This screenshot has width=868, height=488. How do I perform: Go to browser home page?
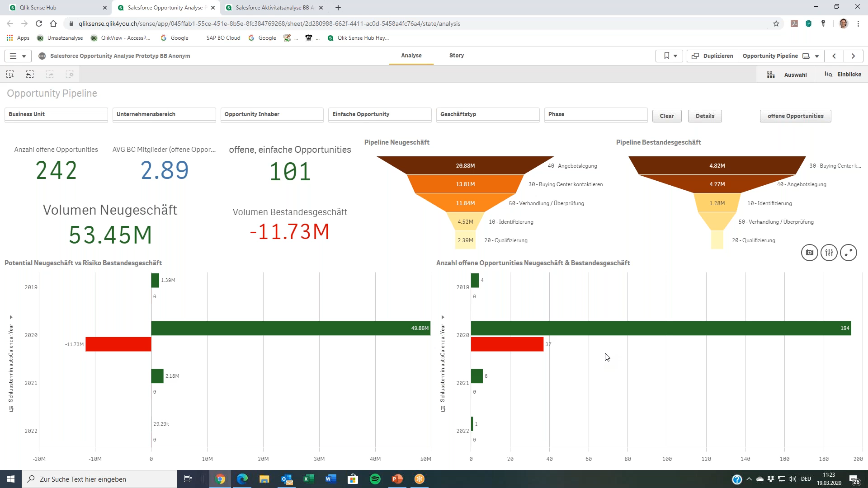tap(53, 23)
